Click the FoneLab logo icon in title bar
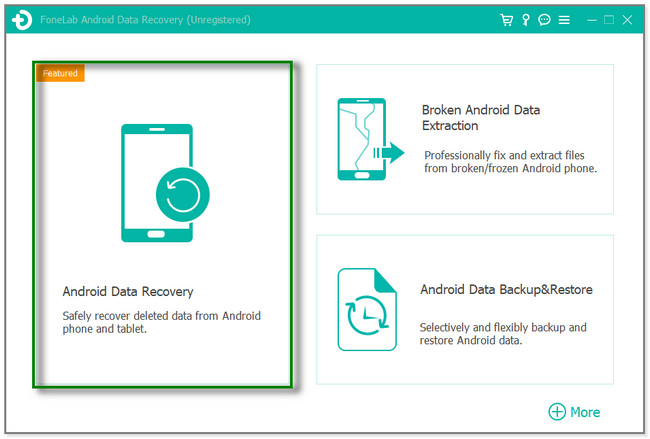650x439 pixels. click(x=22, y=19)
